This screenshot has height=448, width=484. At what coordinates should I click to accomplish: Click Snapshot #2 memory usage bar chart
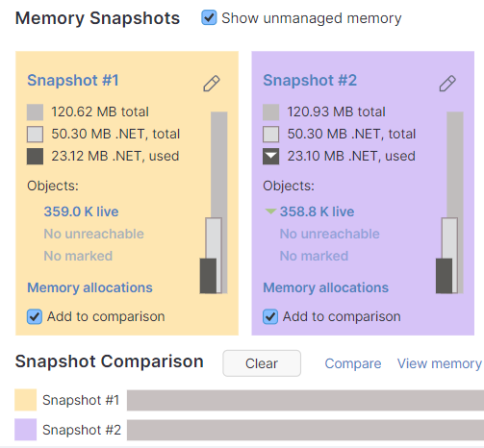(449, 203)
